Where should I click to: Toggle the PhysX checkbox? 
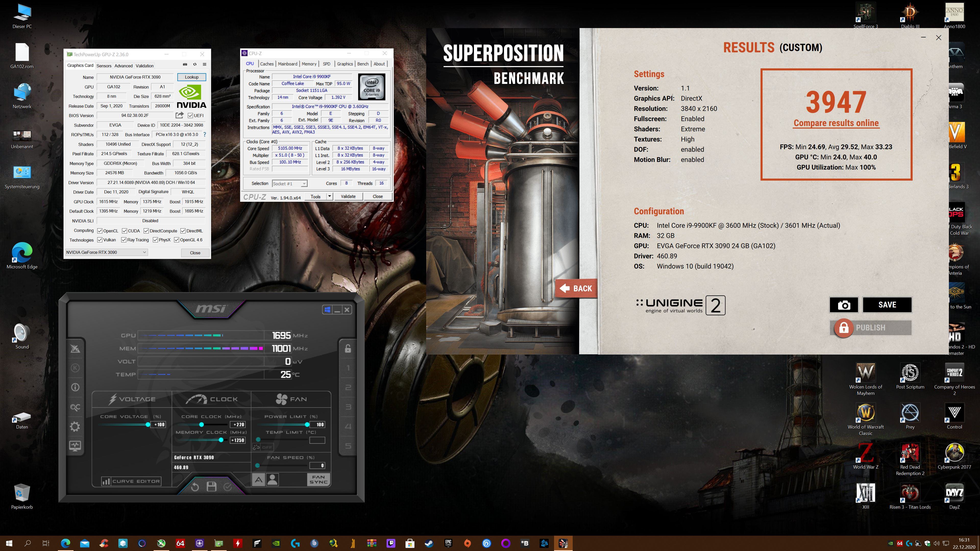click(x=155, y=240)
